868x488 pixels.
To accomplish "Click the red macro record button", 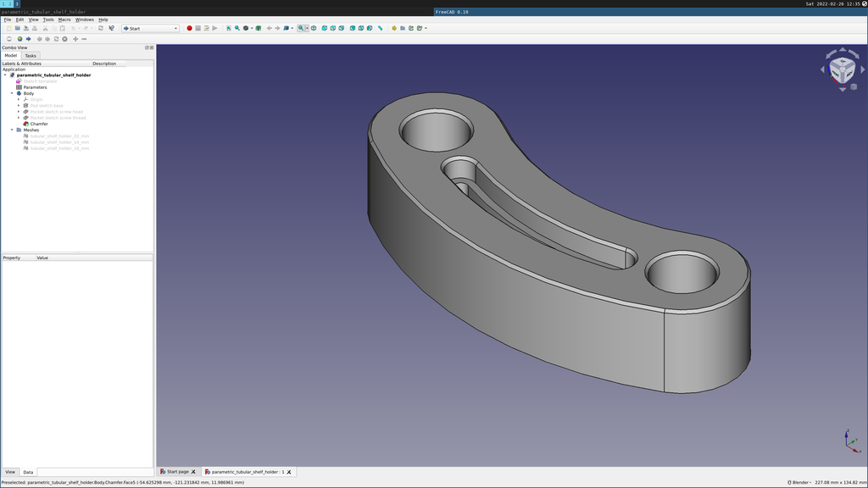I will pyautogui.click(x=189, y=28).
